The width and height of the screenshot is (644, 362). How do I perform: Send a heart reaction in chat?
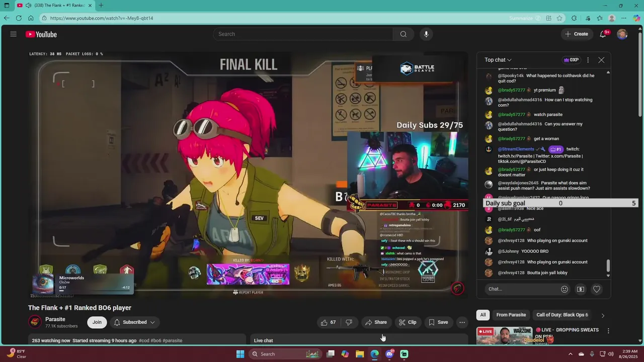(597, 289)
